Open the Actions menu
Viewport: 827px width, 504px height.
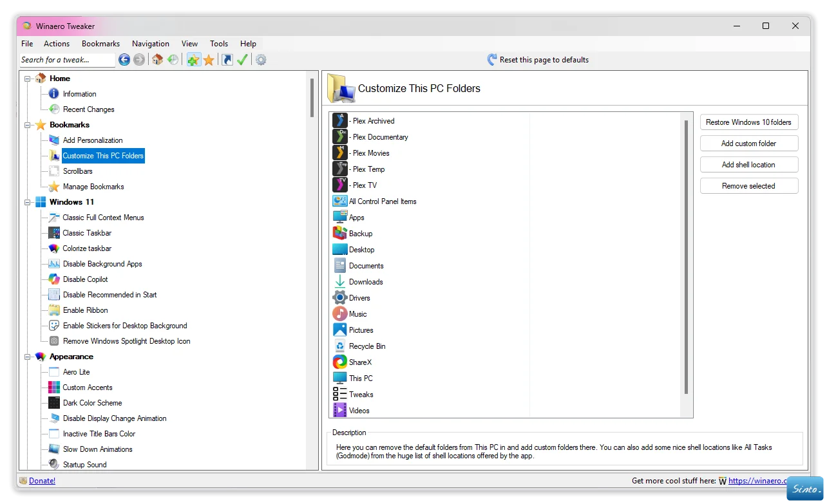[57, 44]
